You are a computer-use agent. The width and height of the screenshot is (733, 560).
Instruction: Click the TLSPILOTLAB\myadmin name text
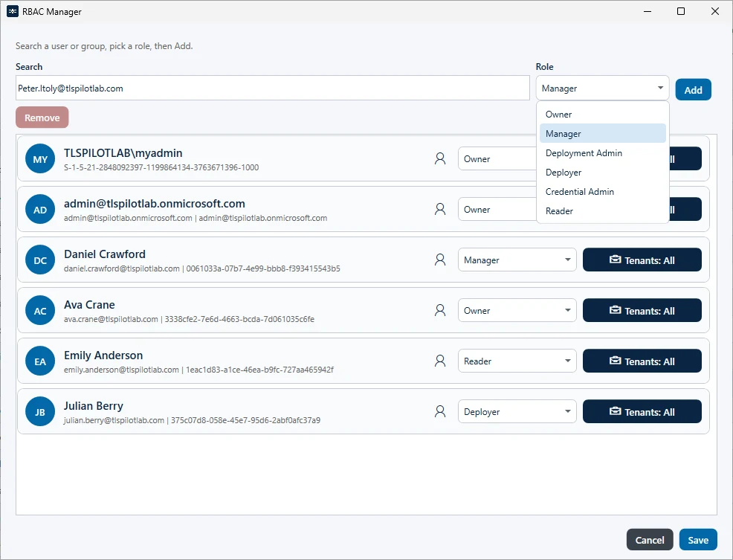tap(123, 153)
